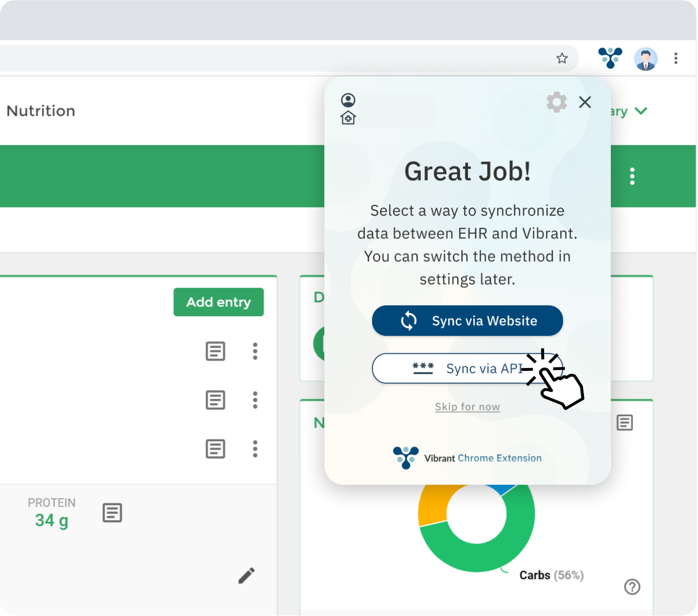The height and width of the screenshot is (616, 698).
Task: Open notes icon for third entry row
Action: [215, 449]
